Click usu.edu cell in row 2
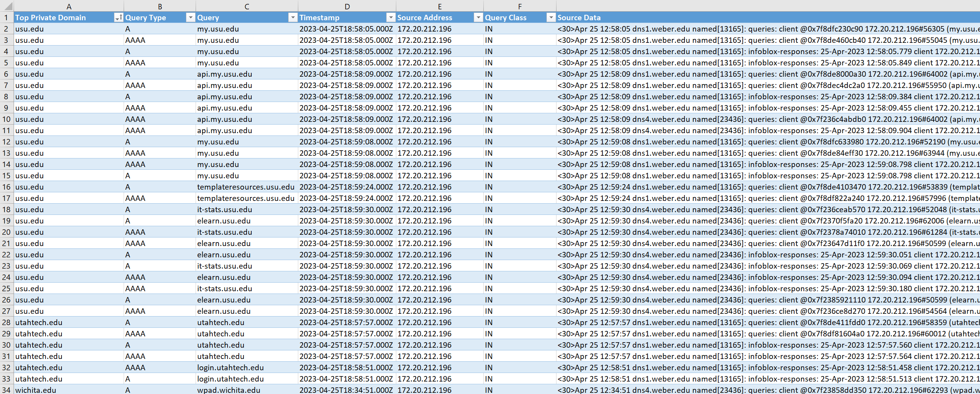980x394 pixels. pos(69,29)
